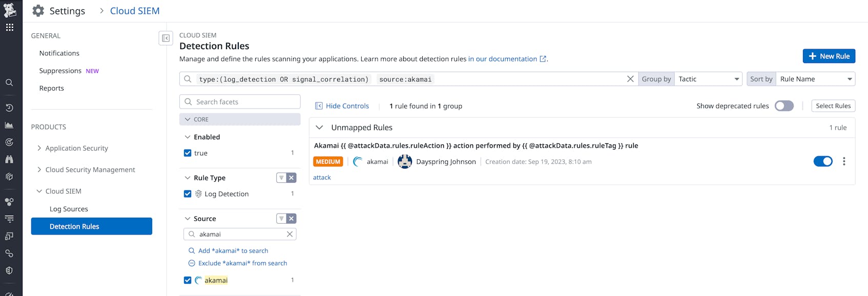This screenshot has width=868, height=296.
Task: Uncheck the akamai source facet
Action: [x=188, y=280]
